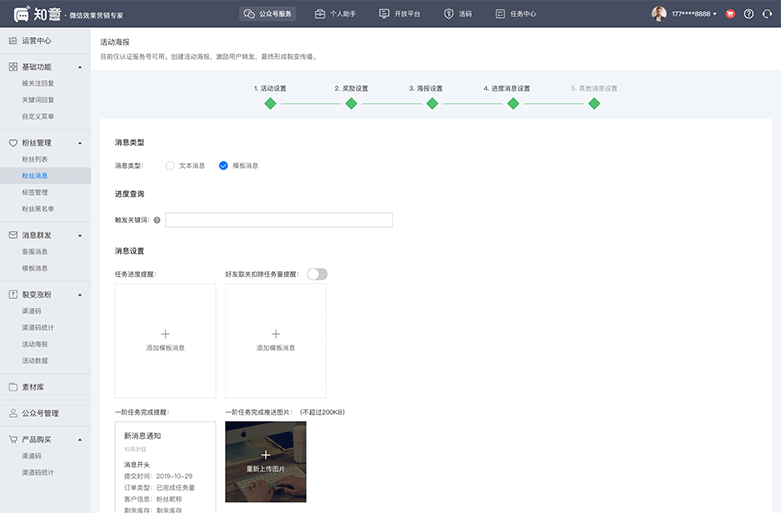Viewport: 781px width, 513px height.
Task: Click the date text 10月31日
Action: point(135,449)
